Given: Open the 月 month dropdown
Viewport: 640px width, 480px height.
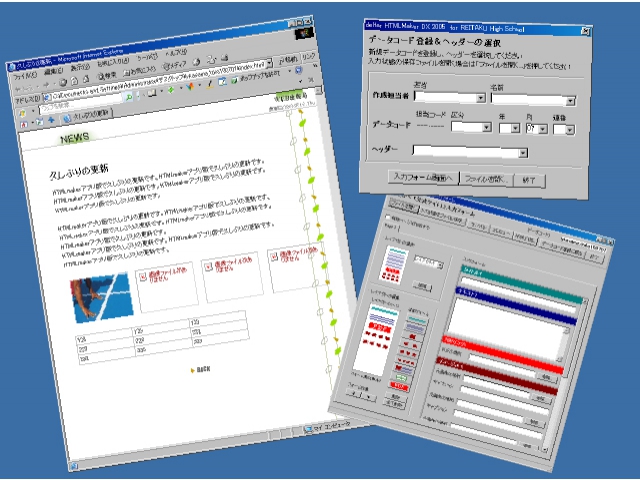Looking at the screenshot, I should pyautogui.click(x=537, y=129).
